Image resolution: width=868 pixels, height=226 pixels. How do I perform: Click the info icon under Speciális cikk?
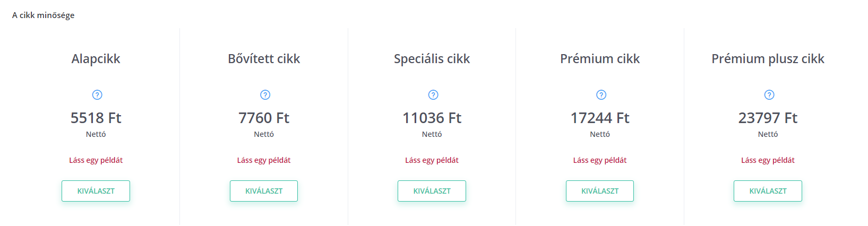point(433,95)
